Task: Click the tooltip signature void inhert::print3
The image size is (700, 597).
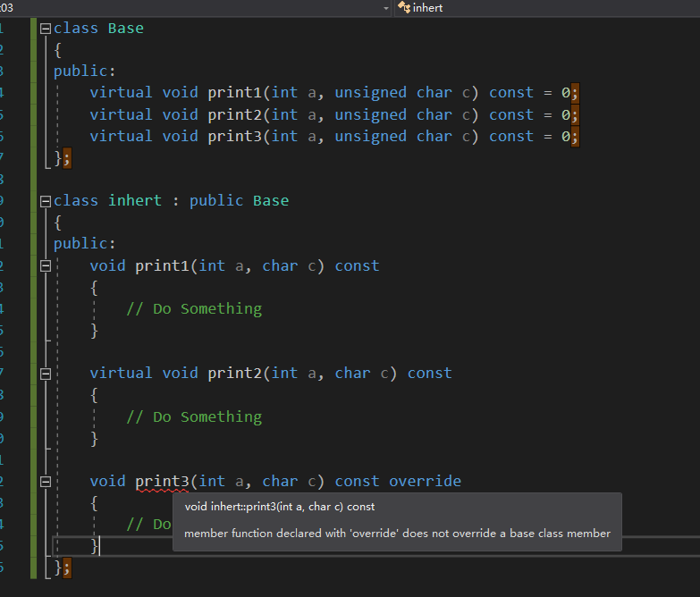Action: pyautogui.click(x=280, y=507)
